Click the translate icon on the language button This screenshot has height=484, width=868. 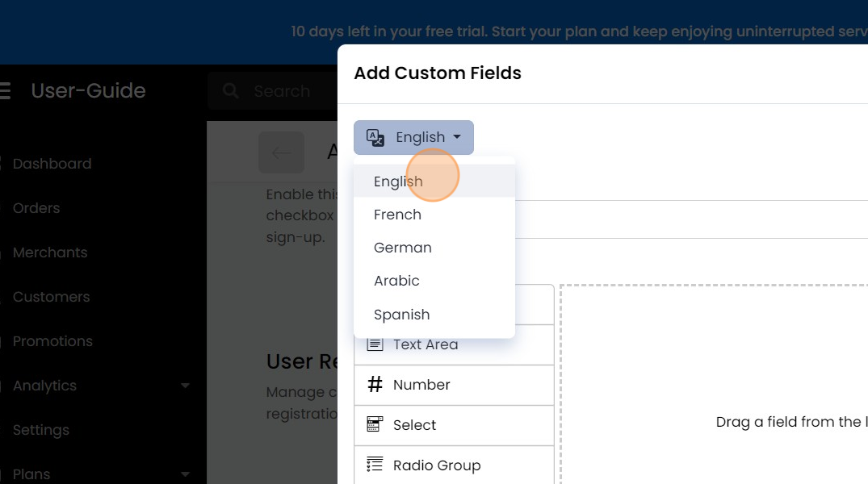point(374,137)
